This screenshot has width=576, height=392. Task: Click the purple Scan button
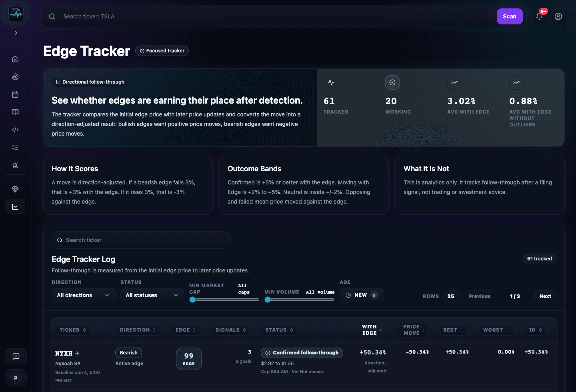[x=510, y=16]
